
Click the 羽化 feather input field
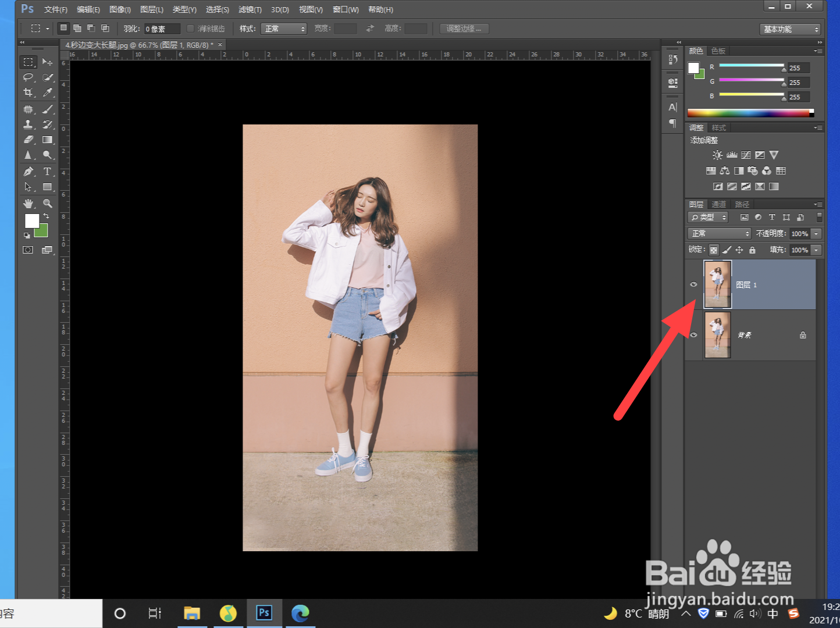[x=162, y=28]
